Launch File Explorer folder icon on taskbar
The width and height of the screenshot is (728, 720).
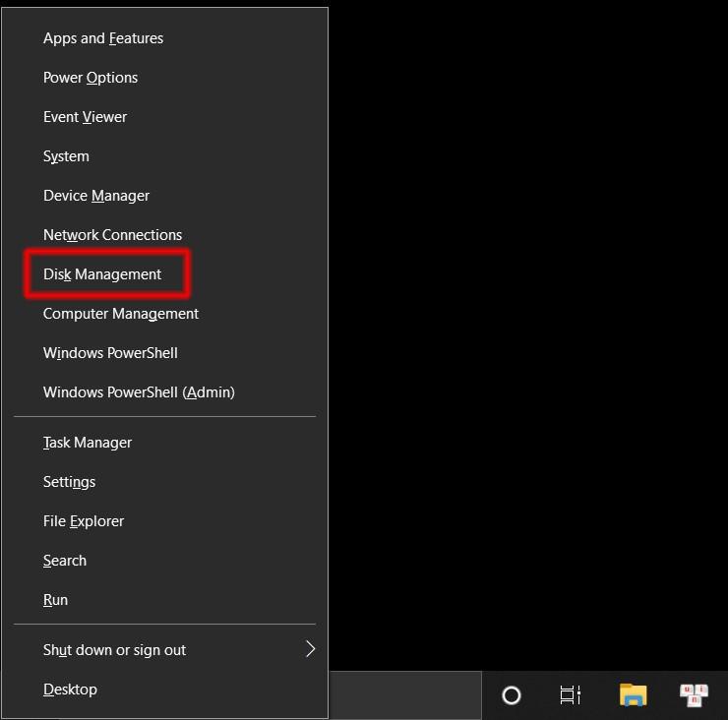634,695
